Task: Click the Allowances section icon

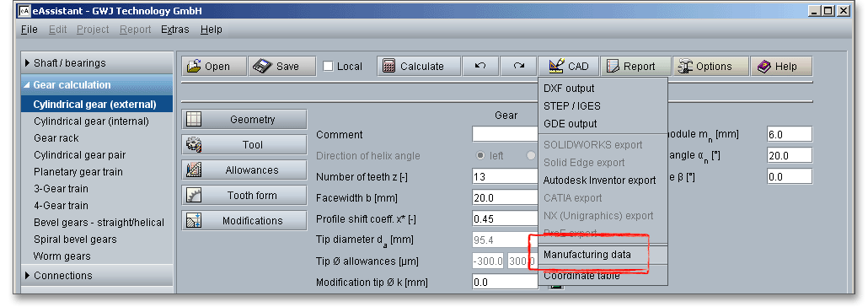Action: pyautogui.click(x=194, y=170)
